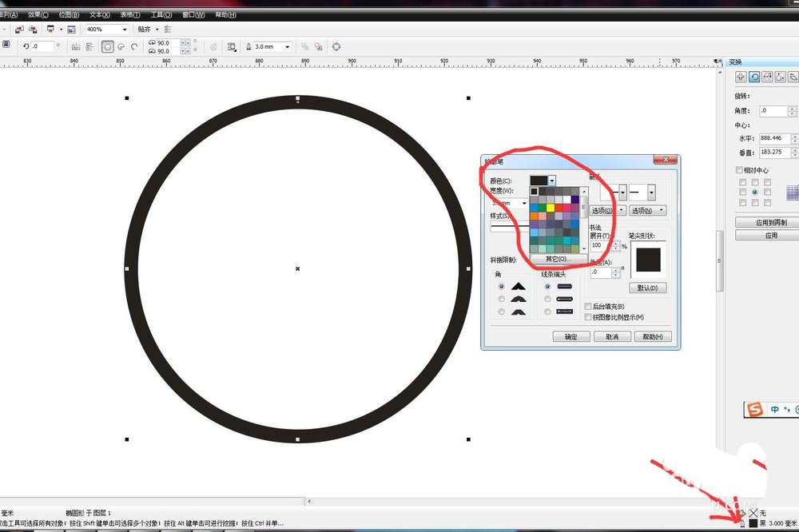The height and width of the screenshot is (532, 799).
Task: Click the mirror horizontally icon
Action: coord(76,47)
